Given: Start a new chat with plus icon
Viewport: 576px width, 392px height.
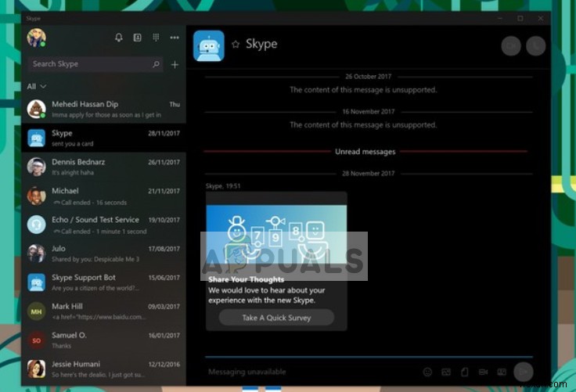Looking at the screenshot, I should 175,65.
